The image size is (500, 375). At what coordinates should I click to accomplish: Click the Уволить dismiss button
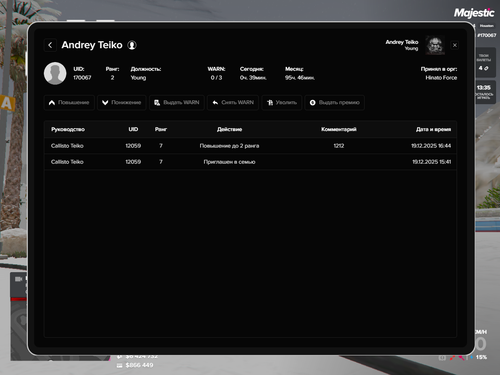coord(282,103)
